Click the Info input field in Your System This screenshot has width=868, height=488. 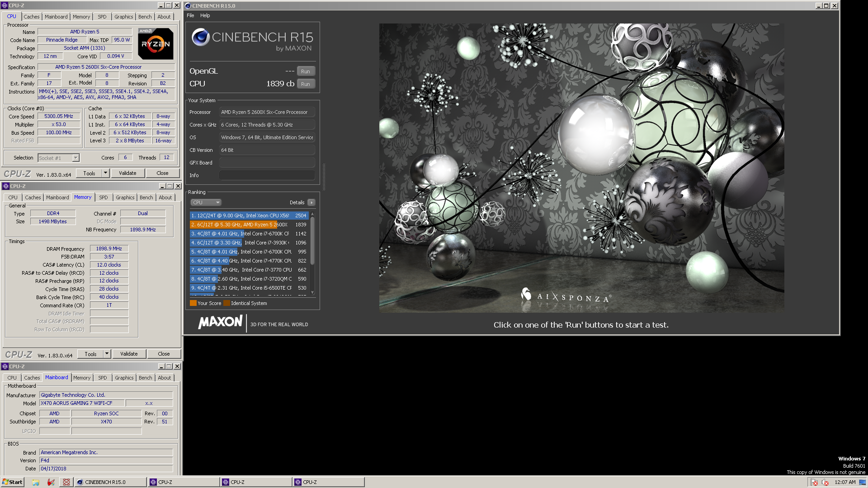[267, 175]
